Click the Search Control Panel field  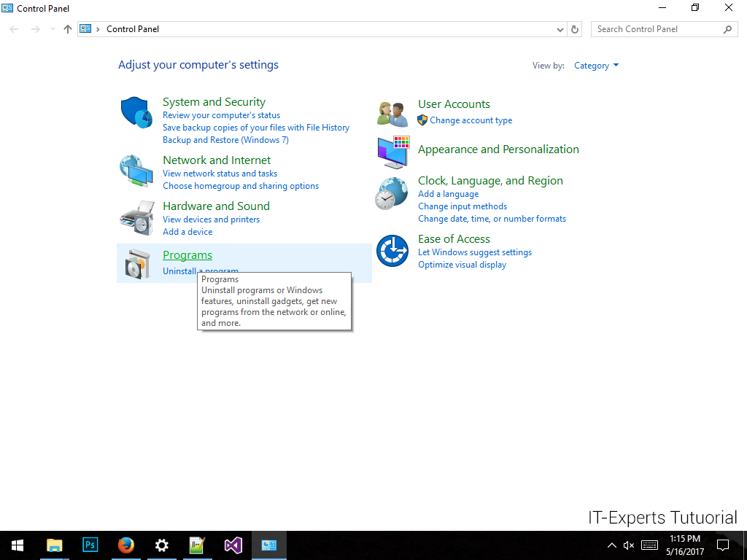click(x=655, y=29)
